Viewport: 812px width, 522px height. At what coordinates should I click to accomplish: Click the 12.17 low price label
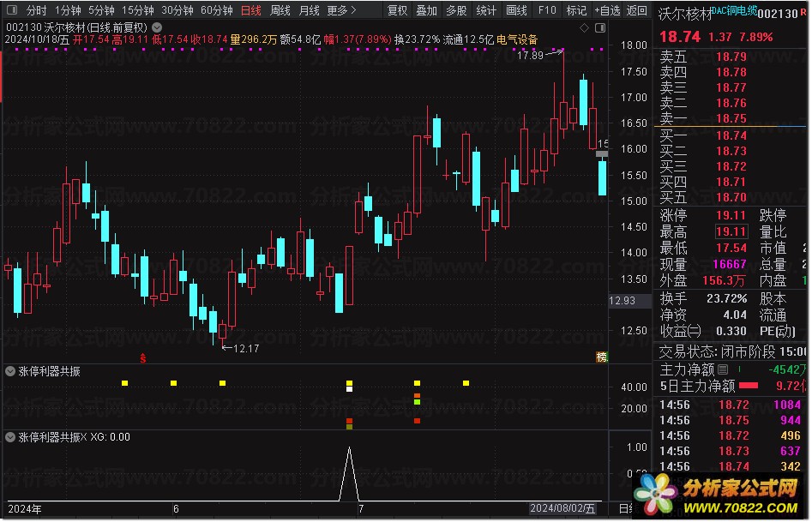(x=246, y=349)
